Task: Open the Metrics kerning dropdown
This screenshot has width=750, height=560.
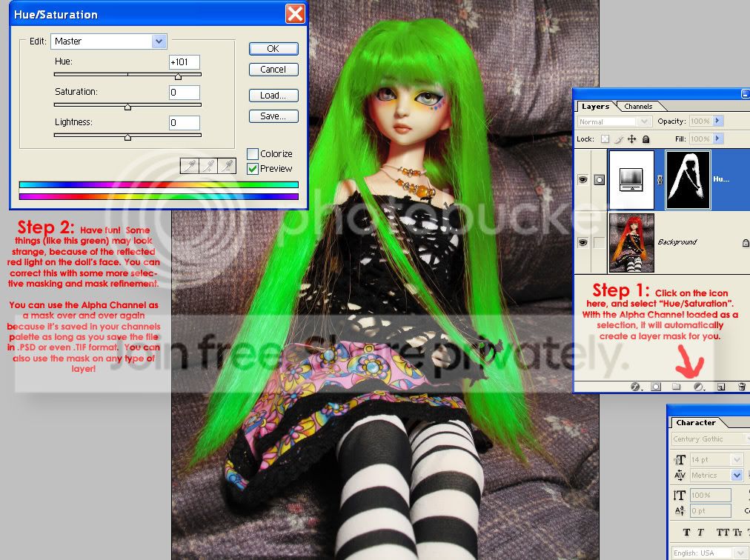Action: [x=737, y=476]
